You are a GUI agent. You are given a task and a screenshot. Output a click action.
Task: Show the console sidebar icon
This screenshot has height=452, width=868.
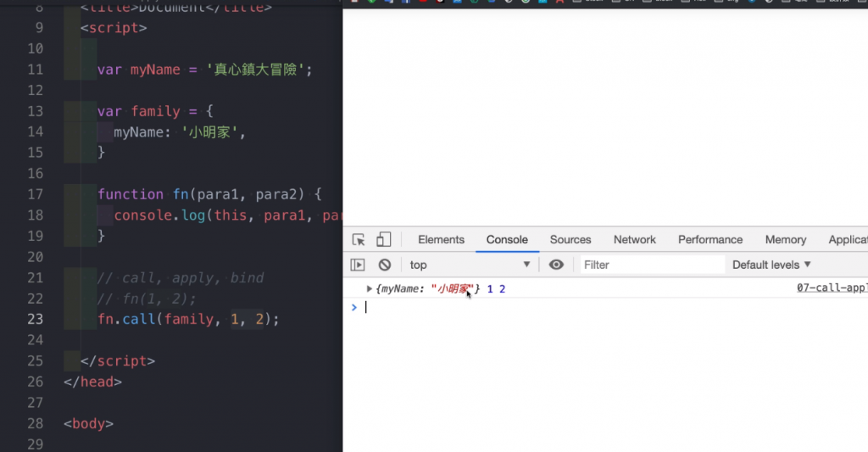[x=358, y=265]
